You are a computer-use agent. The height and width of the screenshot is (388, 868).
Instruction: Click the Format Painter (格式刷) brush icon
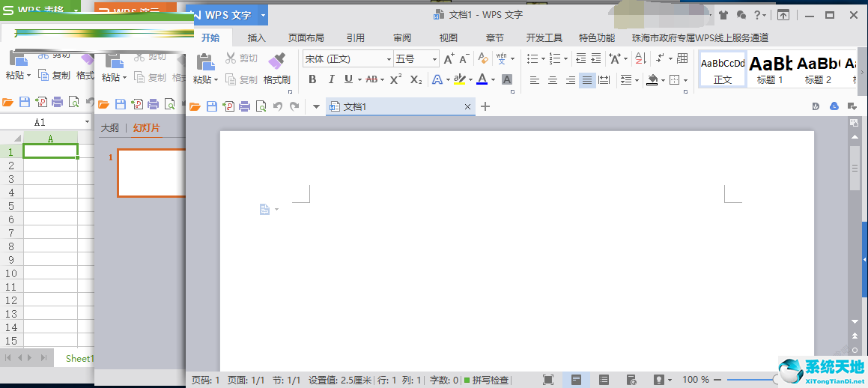276,60
